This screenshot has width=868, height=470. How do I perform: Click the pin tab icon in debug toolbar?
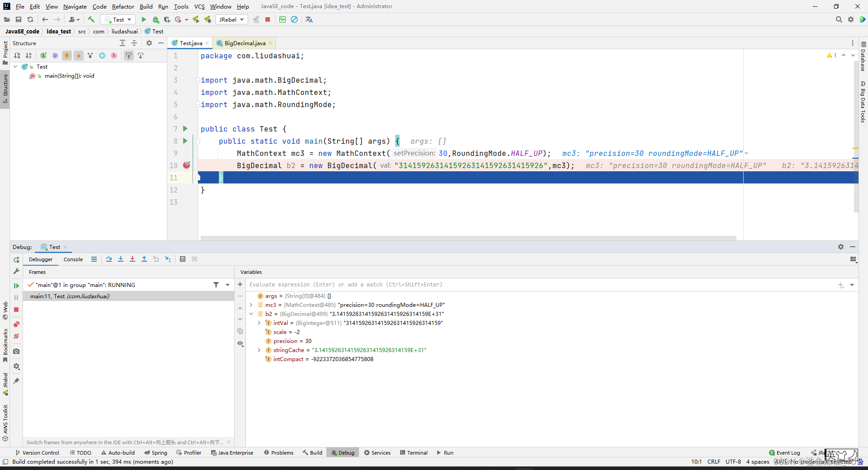16,381
